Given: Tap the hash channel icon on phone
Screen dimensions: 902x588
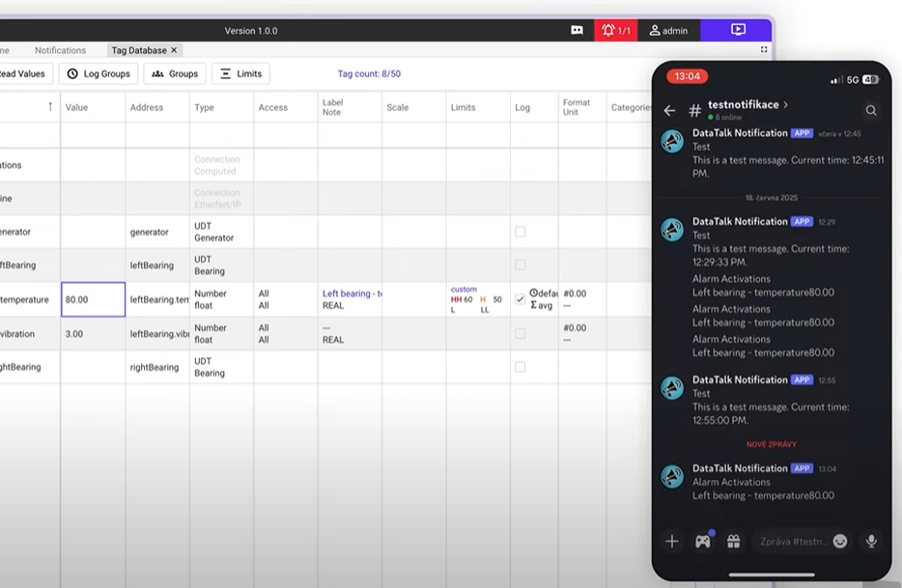Looking at the screenshot, I should point(695,110).
